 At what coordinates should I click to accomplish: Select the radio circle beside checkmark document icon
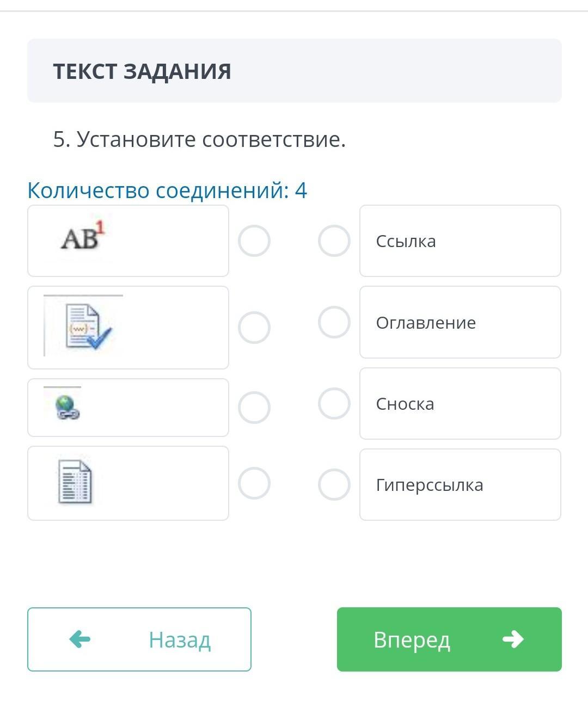[254, 328]
